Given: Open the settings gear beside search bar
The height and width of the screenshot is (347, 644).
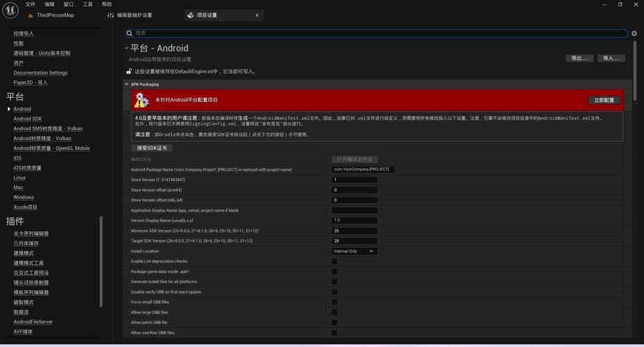Looking at the screenshot, I should [x=634, y=33].
